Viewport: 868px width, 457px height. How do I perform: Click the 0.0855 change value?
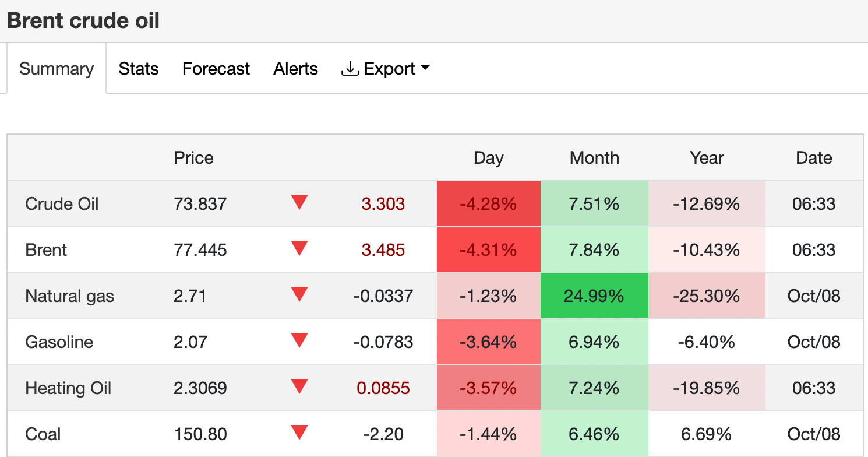pyautogui.click(x=383, y=388)
